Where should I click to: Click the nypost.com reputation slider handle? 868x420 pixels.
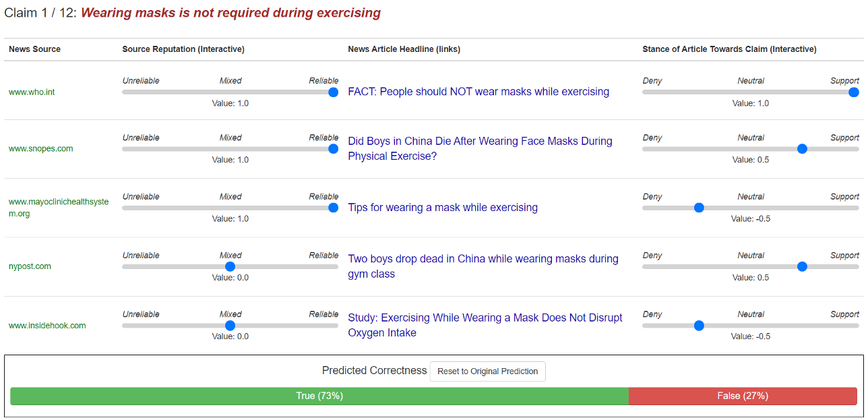point(230,266)
